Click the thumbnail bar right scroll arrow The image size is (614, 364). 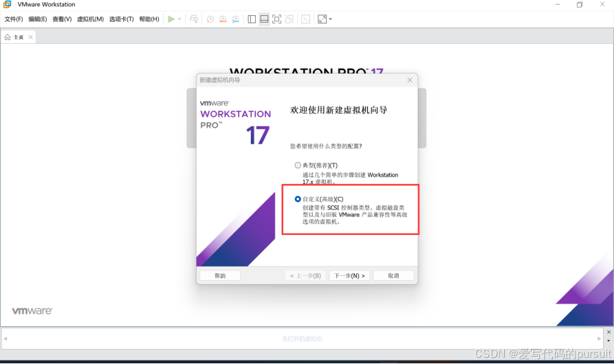(x=599, y=339)
